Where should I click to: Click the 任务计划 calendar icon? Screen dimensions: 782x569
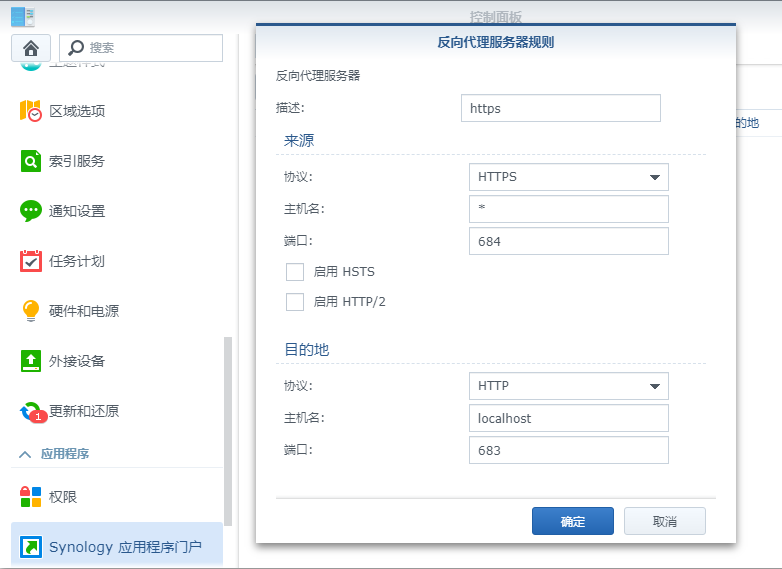coord(30,261)
